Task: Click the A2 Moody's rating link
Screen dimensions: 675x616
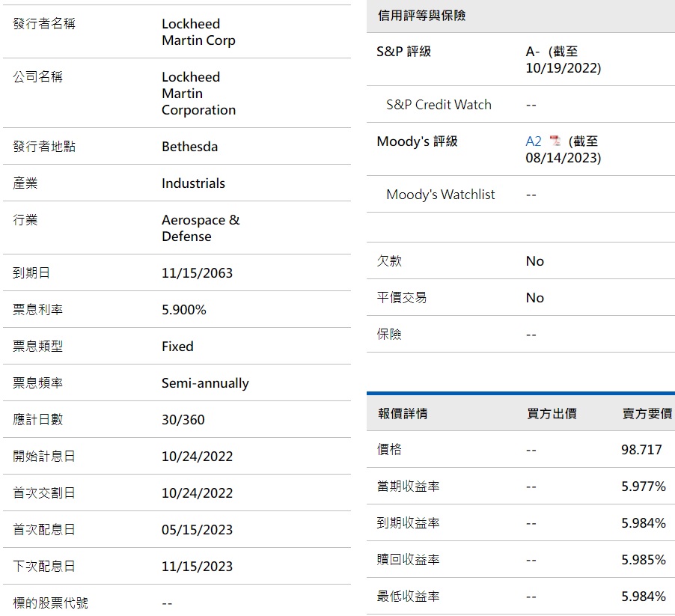Action: click(x=533, y=141)
